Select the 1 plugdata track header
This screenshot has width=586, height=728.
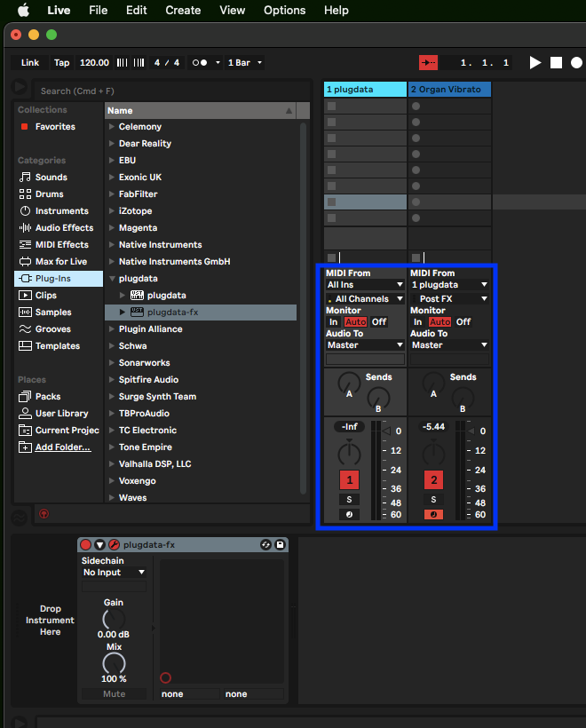(365, 89)
